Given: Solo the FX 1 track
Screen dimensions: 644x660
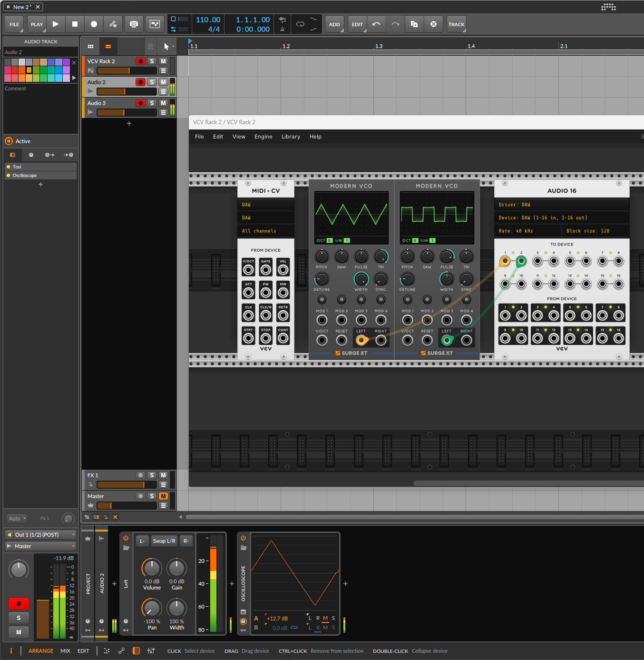Looking at the screenshot, I should coord(152,475).
